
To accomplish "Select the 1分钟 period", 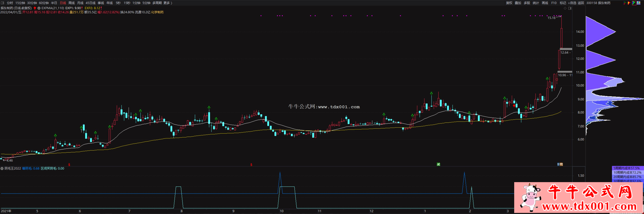I will coord(136,3).
